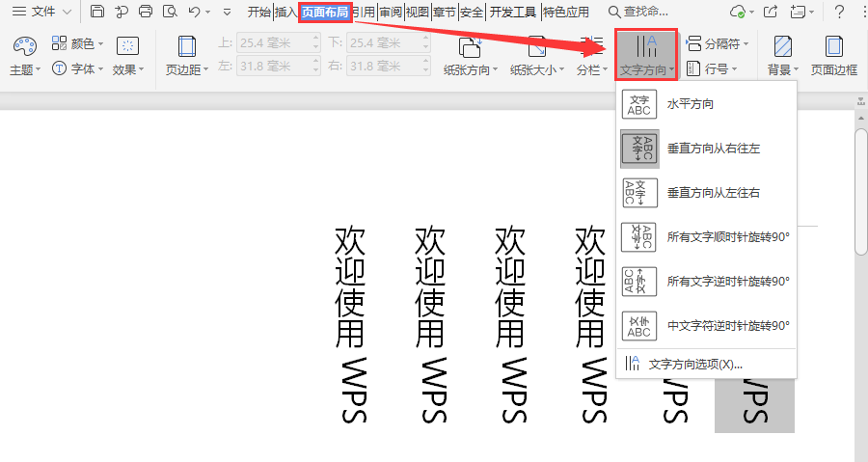Image resolution: width=868 pixels, height=462 pixels.
Task: Open the 开发工具 (Developer Tools) tab
Action: [512, 12]
